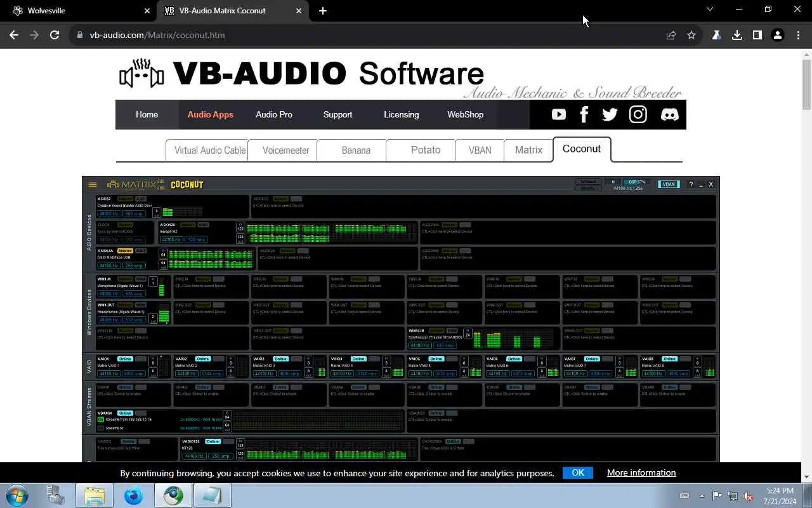The width and height of the screenshot is (812, 508).
Task: Open the Chrome downloads icon
Action: point(737,35)
